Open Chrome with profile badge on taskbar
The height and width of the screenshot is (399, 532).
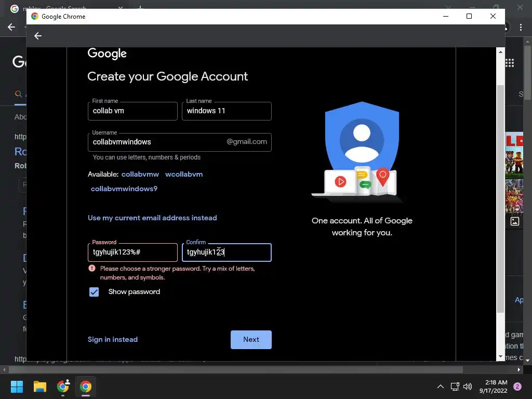click(x=63, y=387)
